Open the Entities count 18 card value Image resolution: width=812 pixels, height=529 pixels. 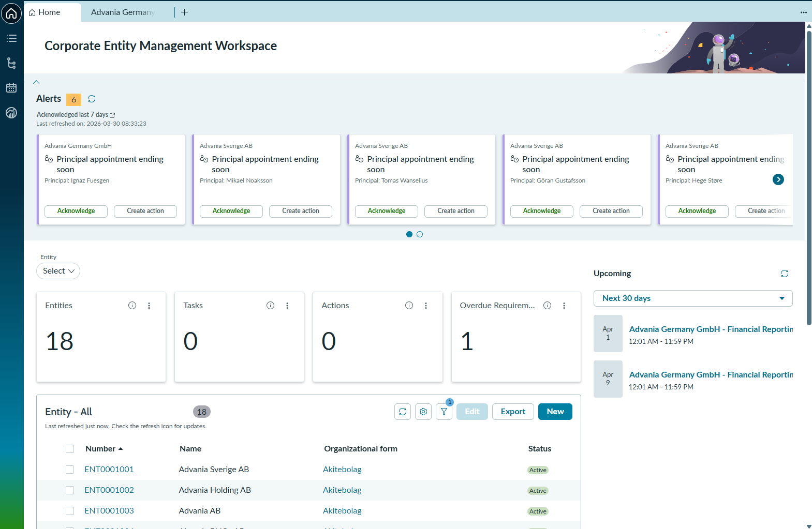[x=60, y=341]
